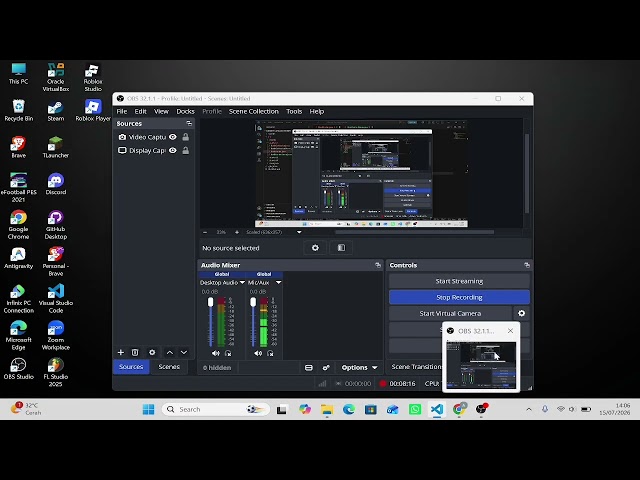Toggle lock on Video Capture source

coord(186,137)
